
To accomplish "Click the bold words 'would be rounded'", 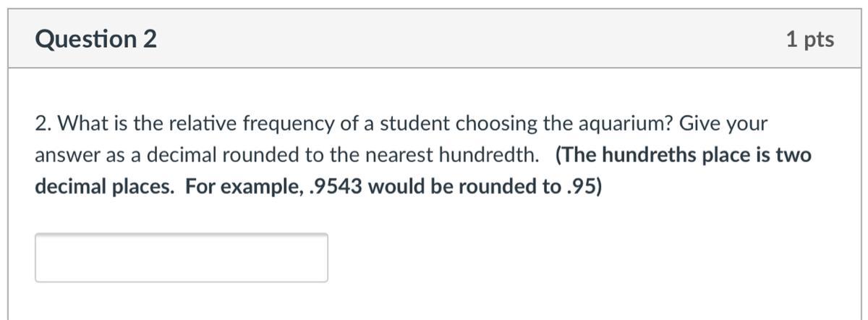I will tap(457, 187).
